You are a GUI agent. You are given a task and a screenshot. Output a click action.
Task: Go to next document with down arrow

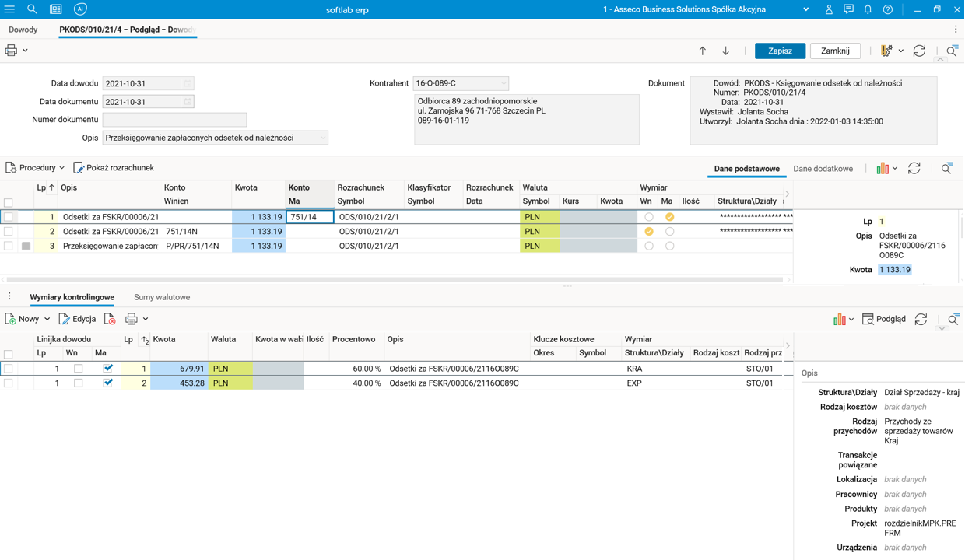tap(726, 51)
